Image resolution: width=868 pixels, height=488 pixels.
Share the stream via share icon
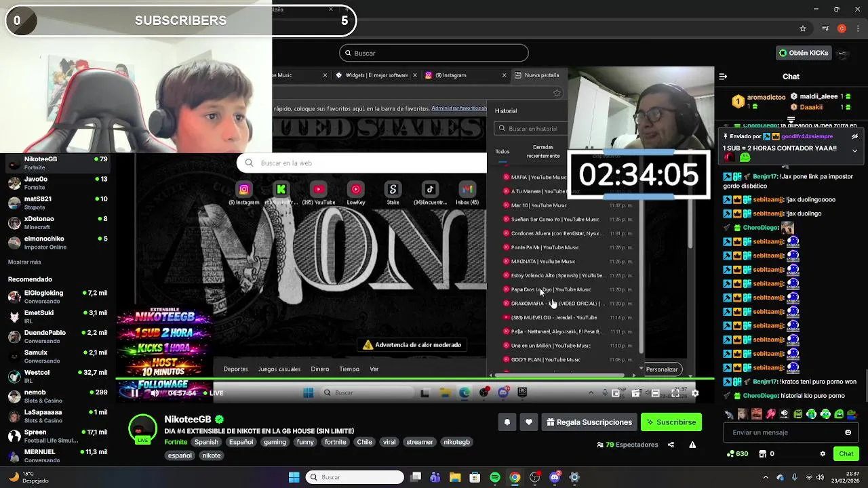click(671, 445)
